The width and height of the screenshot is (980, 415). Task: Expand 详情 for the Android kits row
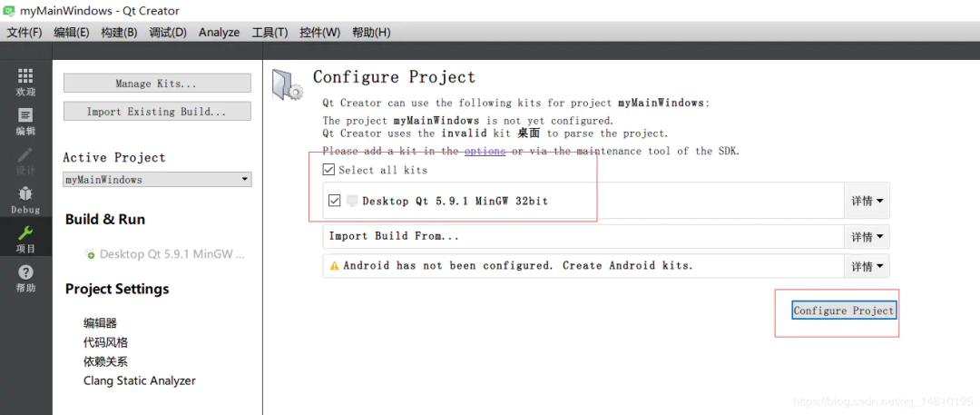(867, 267)
